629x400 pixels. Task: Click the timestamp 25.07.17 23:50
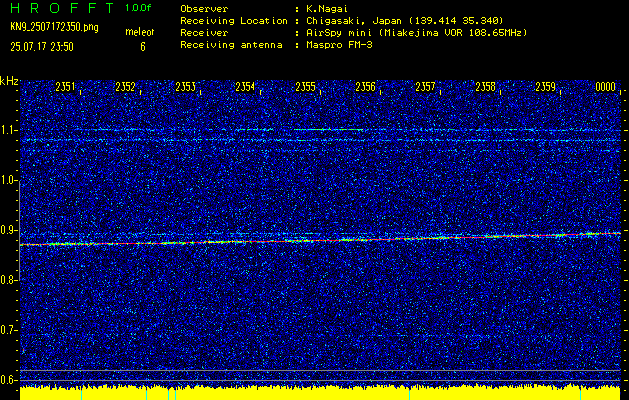pyautogui.click(x=42, y=47)
